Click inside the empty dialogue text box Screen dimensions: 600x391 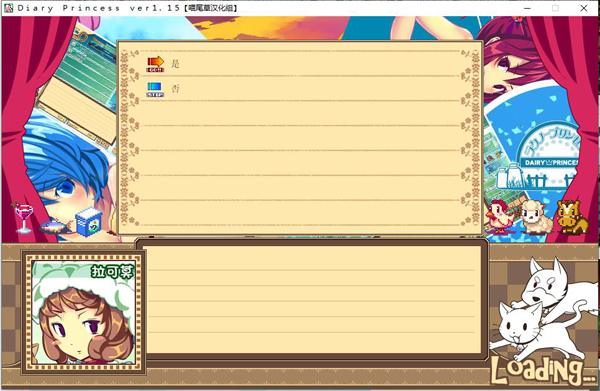tap(311, 299)
